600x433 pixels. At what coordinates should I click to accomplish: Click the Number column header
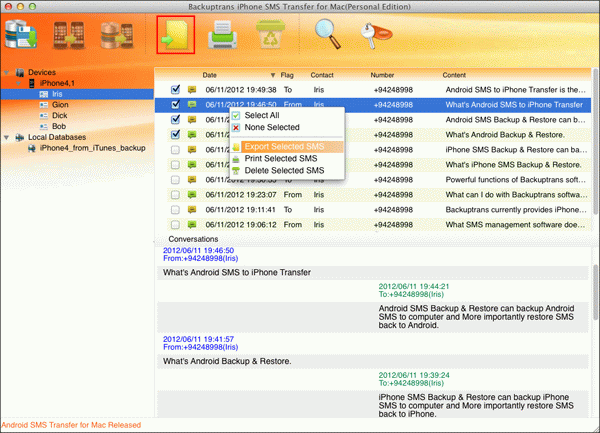(382, 75)
